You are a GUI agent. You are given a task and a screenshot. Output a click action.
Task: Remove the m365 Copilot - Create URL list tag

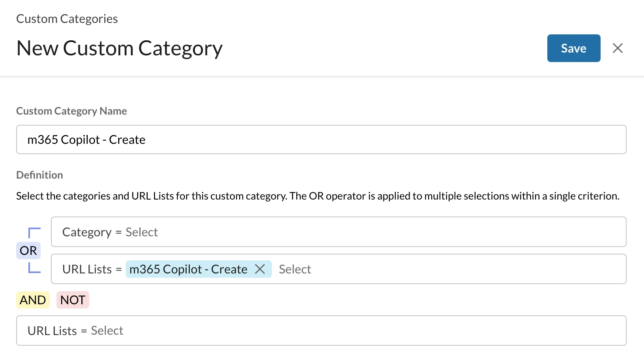[x=260, y=269]
